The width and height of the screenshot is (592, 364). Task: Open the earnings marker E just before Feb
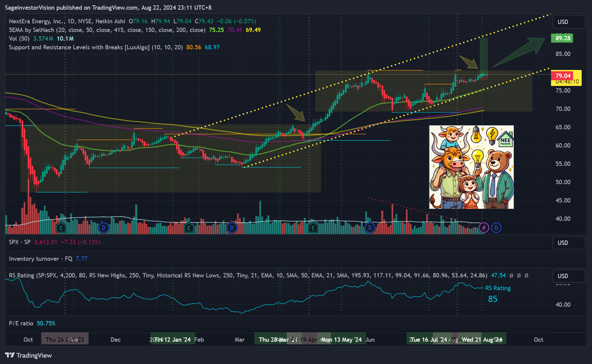(x=189, y=228)
